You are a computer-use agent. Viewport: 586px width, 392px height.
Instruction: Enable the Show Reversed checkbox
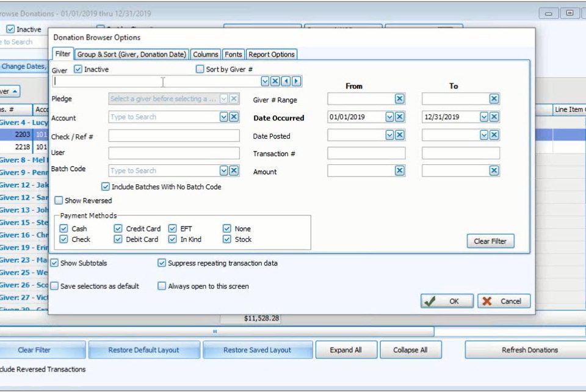point(59,201)
